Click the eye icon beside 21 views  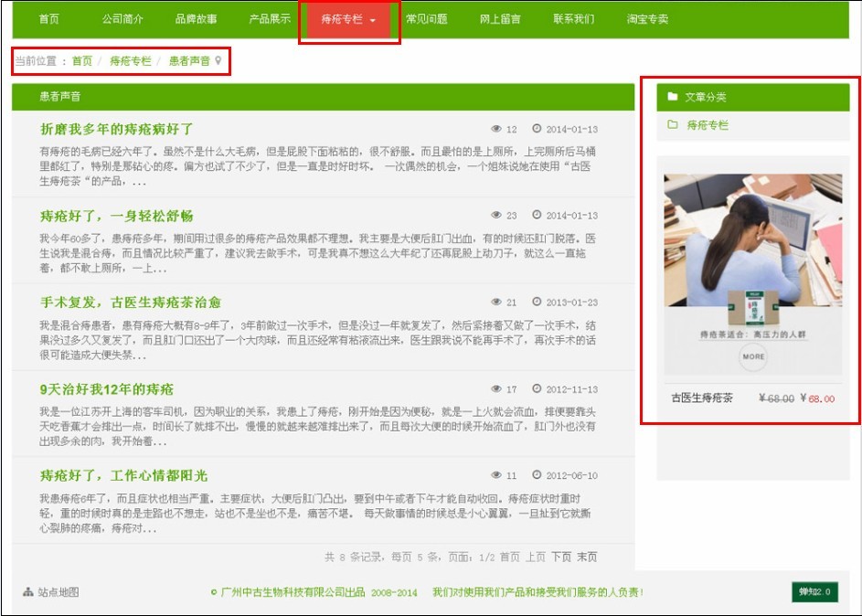[x=495, y=303]
